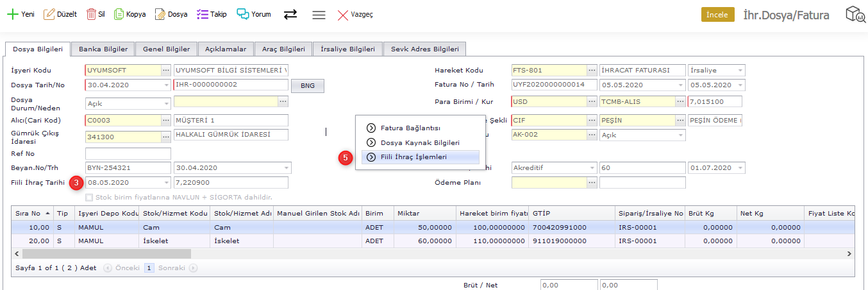Open the hamburger menu icon
Image resolution: width=868 pixels, height=290 pixels.
tap(319, 14)
